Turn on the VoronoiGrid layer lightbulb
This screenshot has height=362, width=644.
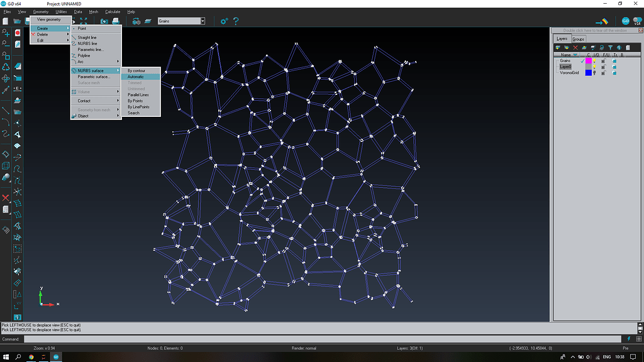point(594,73)
